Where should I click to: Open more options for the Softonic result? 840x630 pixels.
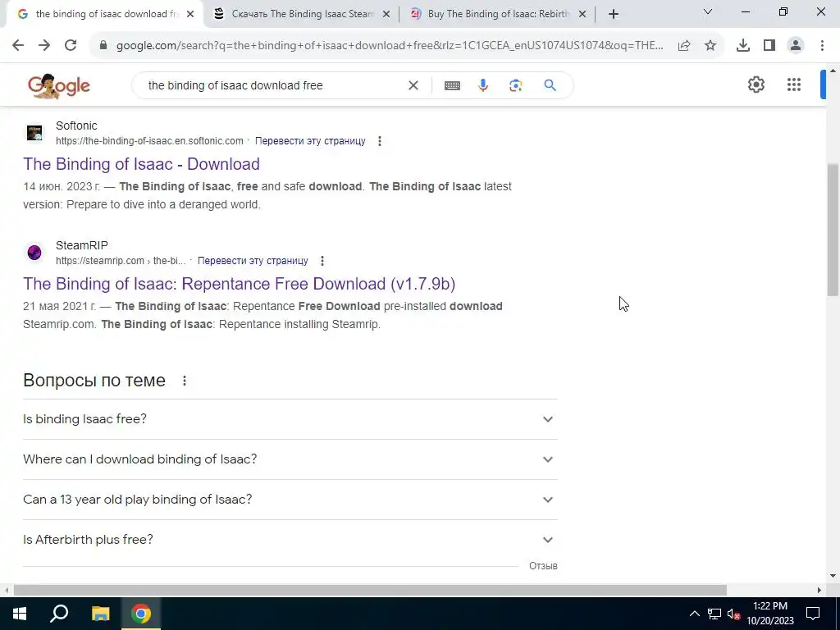(x=379, y=141)
